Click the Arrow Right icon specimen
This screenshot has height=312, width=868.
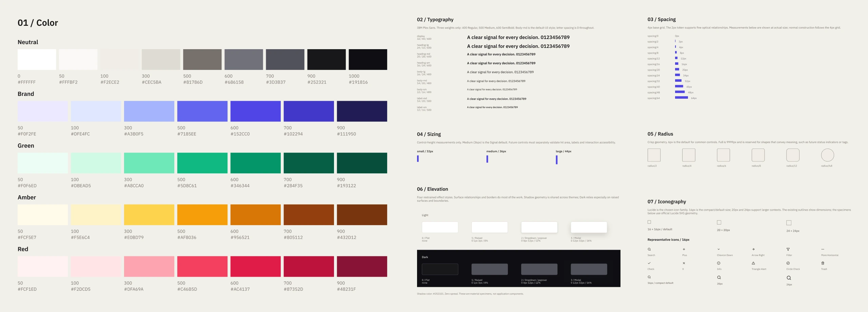point(753,249)
